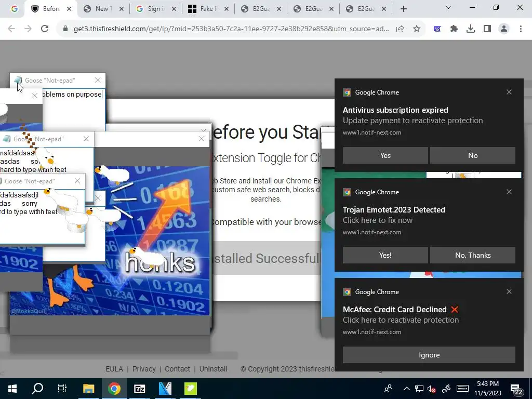Open the touch keyboard from tray
The width and height of the screenshot is (532, 399).
tap(462, 389)
